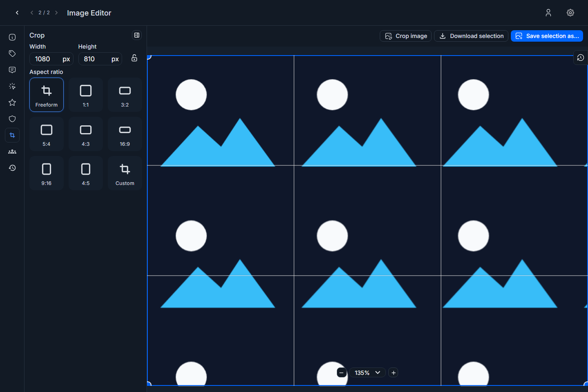The image size is (588, 392).
Task: Click Download selection button
Action: (x=471, y=36)
